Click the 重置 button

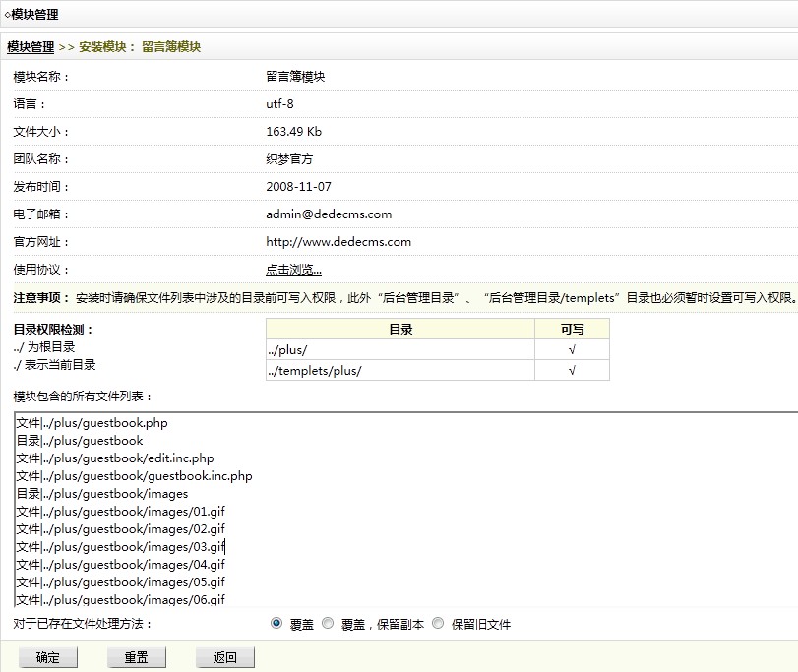coord(136,658)
